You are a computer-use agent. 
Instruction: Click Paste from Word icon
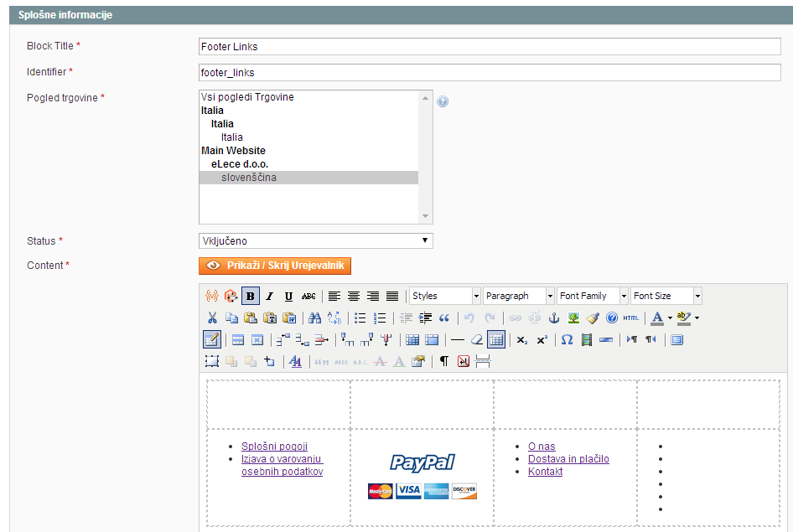point(288,318)
